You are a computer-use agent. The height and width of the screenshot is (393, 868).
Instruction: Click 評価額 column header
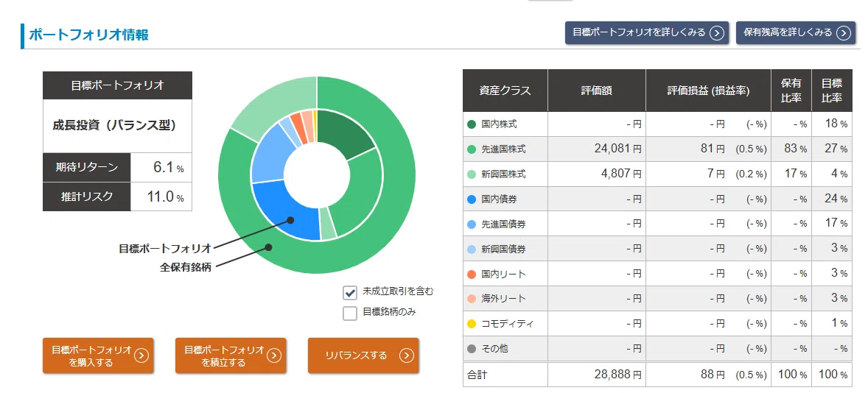596,91
